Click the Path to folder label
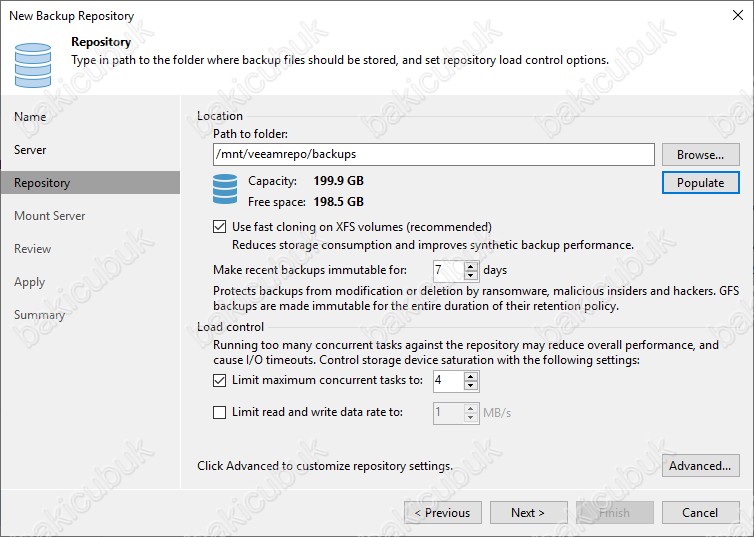The image size is (754, 537). (x=250, y=134)
